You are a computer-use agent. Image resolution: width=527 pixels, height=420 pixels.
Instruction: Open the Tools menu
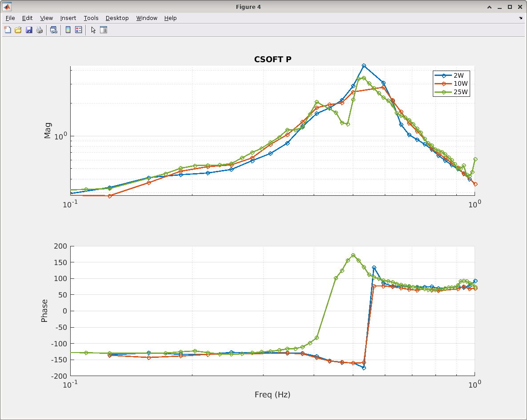[x=91, y=18]
